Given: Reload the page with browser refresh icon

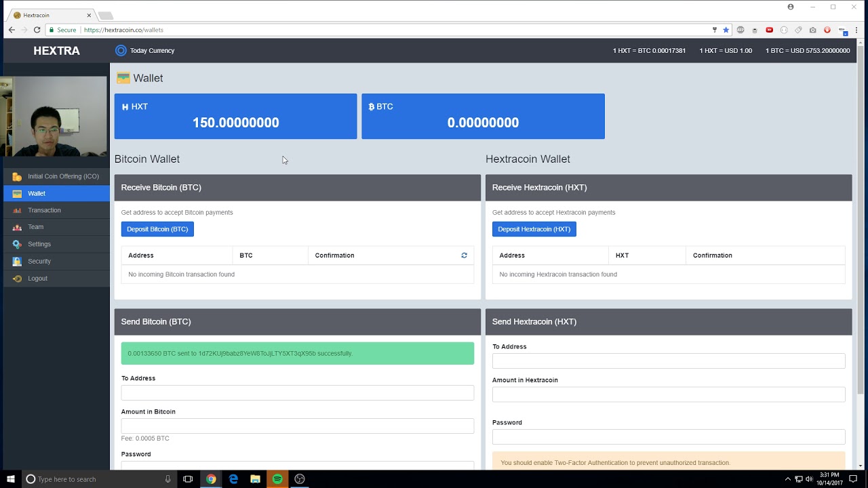Looking at the screenshot, I should [37, 30].
